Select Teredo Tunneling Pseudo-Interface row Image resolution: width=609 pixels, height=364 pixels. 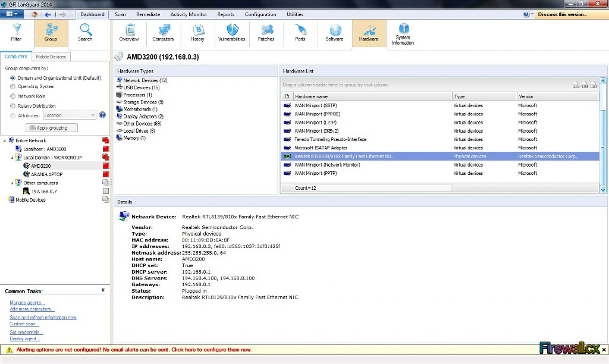[x=441, y=139]
